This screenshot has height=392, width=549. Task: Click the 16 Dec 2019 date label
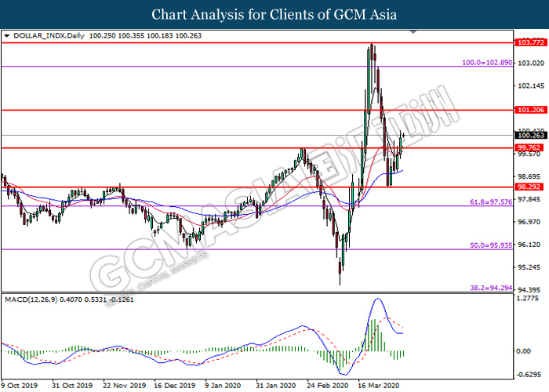[174, 386]
